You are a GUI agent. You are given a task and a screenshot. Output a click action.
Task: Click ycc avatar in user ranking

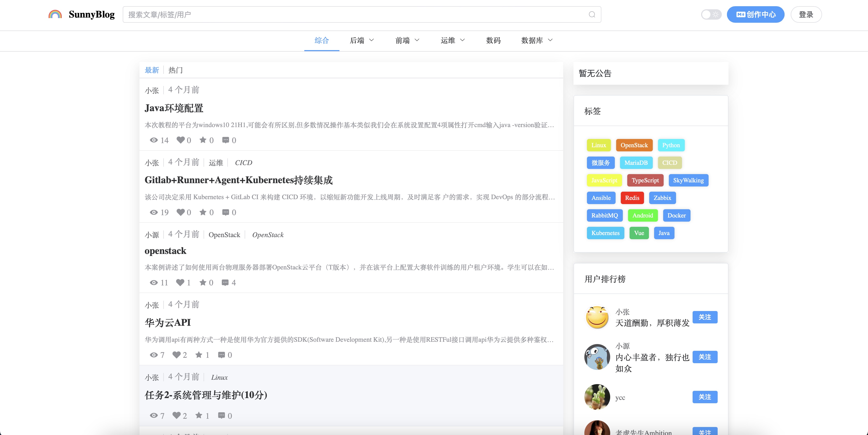tap(597, 397)
